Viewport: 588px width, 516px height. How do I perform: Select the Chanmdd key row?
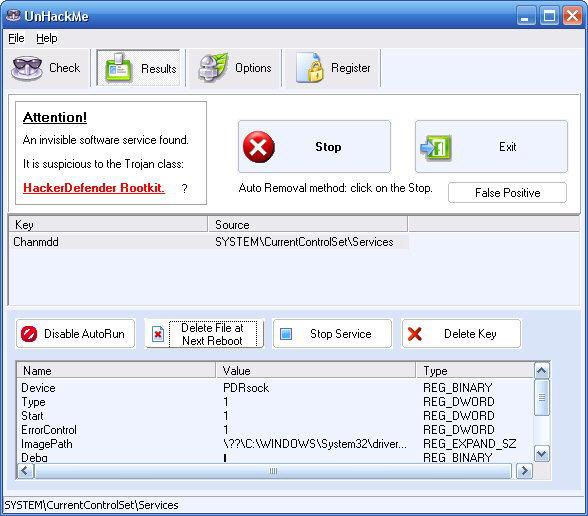coord(208,242)
